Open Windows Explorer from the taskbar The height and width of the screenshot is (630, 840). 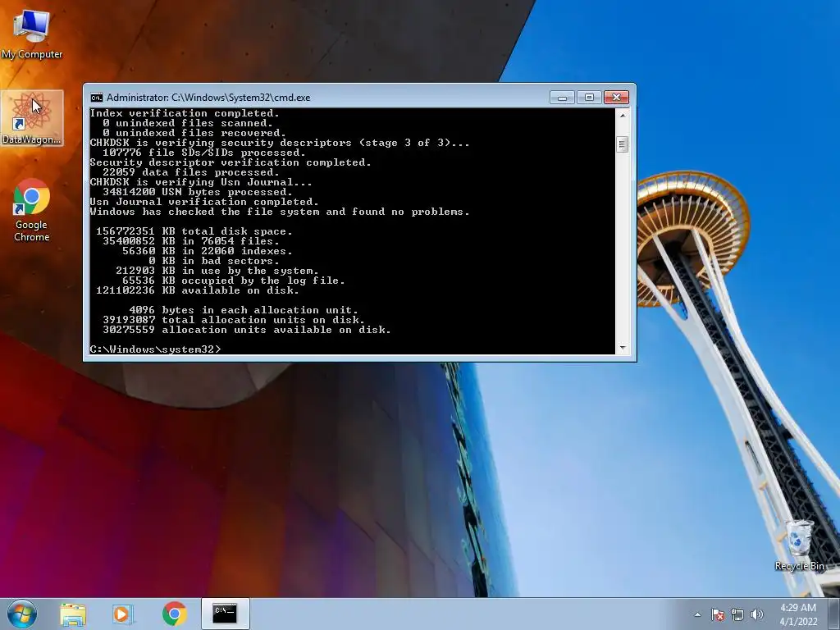(x=73, y=614)
